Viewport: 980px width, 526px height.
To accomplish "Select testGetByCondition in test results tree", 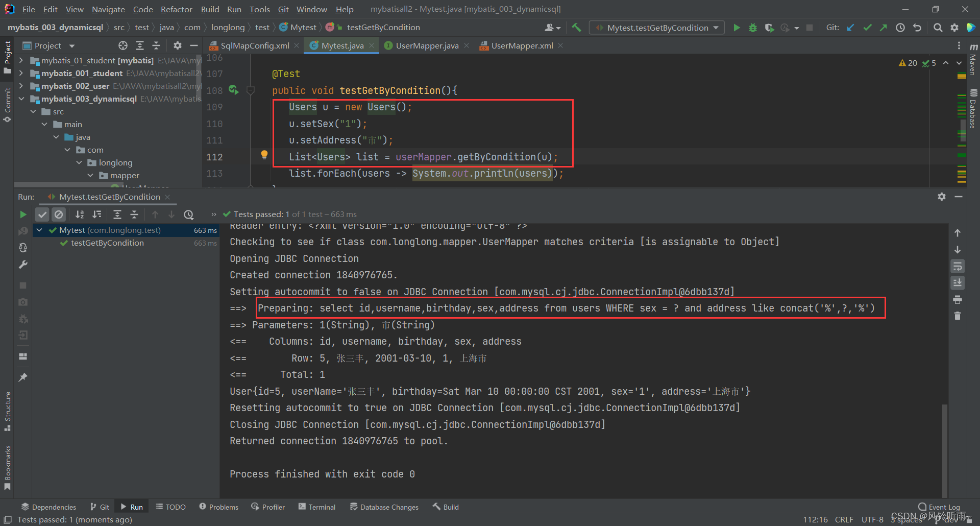I will (107, 243).
